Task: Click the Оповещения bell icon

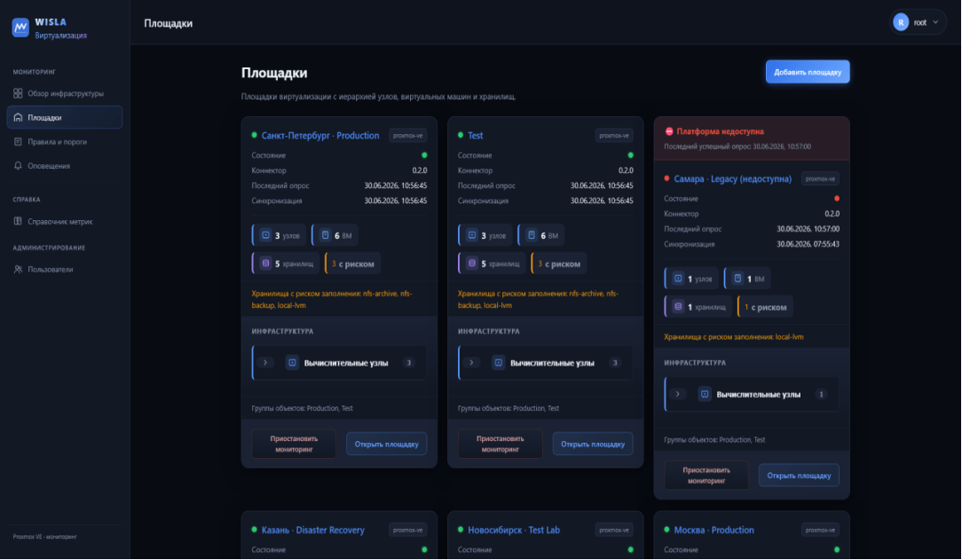Action: click(x=18, y=166)
